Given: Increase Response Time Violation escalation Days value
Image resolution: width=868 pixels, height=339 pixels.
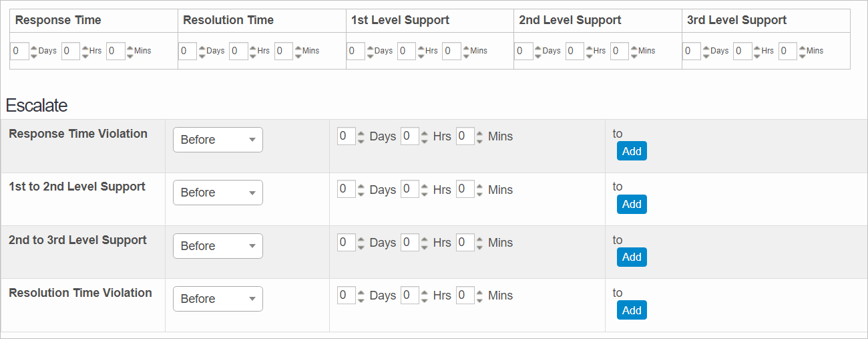Looking at the screenshot, I should click(361, 133).
